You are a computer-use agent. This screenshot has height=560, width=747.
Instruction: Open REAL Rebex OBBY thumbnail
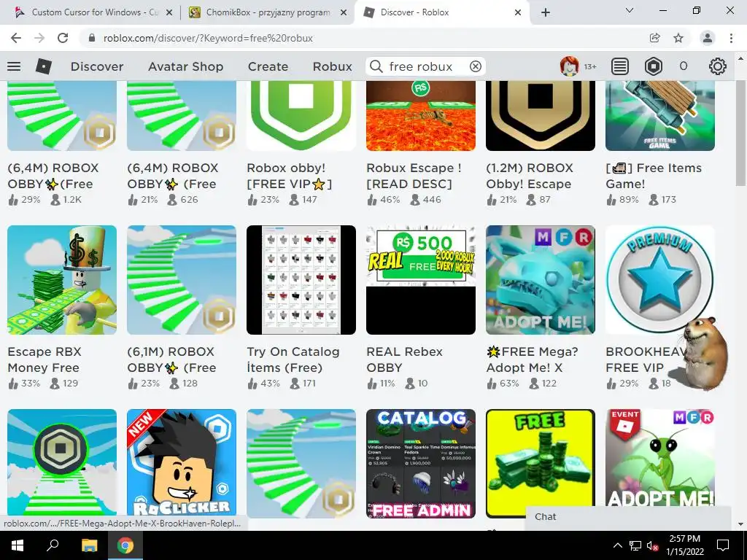(421, 280)
